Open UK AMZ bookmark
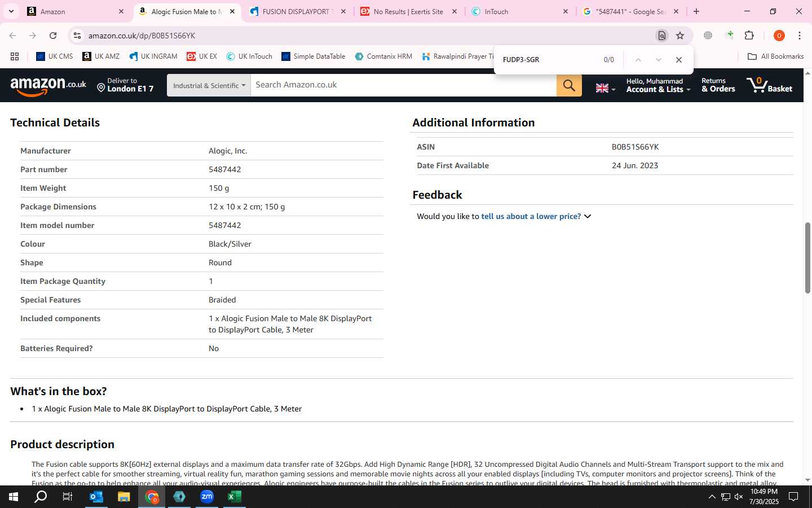812x508 pixels. 101,56
